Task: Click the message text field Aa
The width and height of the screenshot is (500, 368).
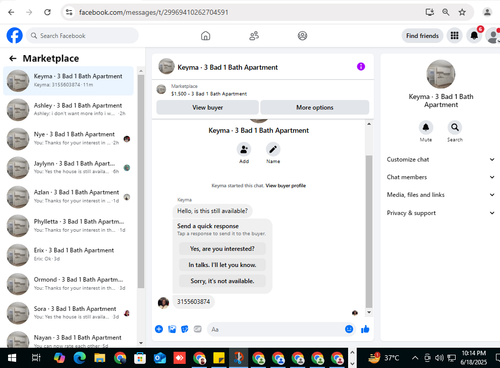Action: pyautogui.click(x=275, y=329)
